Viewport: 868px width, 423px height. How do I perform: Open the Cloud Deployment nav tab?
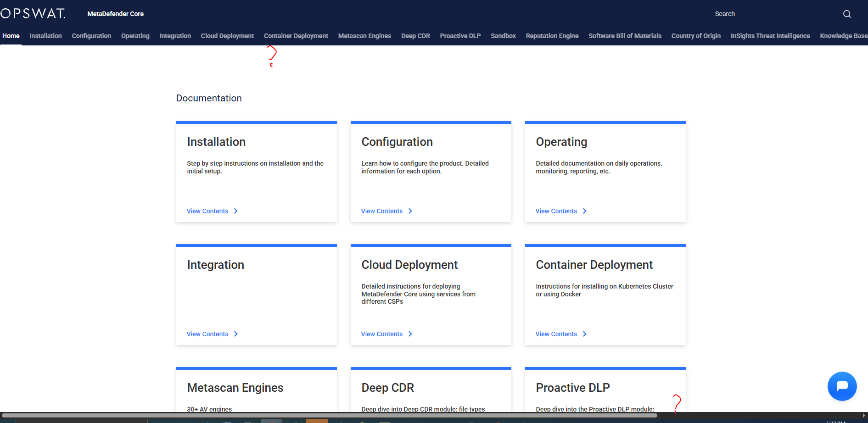[x=227, y=36]
